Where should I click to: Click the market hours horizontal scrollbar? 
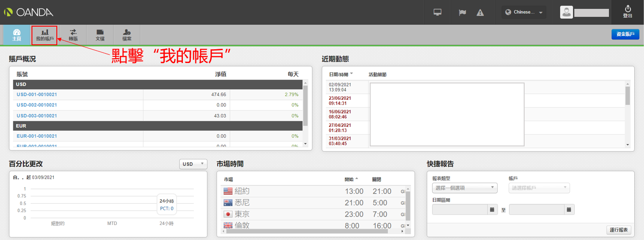[x=307, y=231]
